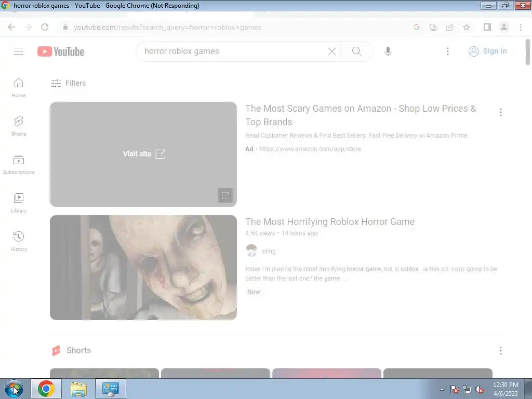Click the network tray icon
The height and width of the screenshot is (399, 532).
467,390
